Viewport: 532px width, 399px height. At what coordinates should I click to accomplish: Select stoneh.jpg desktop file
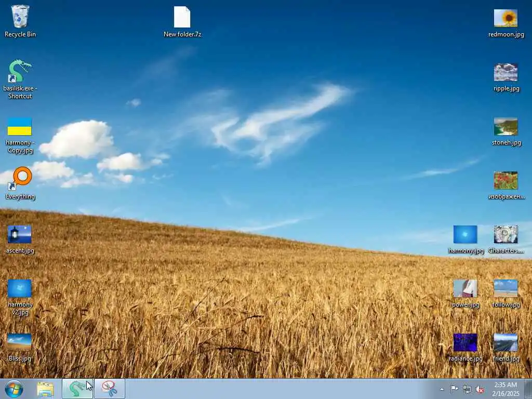(x=506, y=131)
